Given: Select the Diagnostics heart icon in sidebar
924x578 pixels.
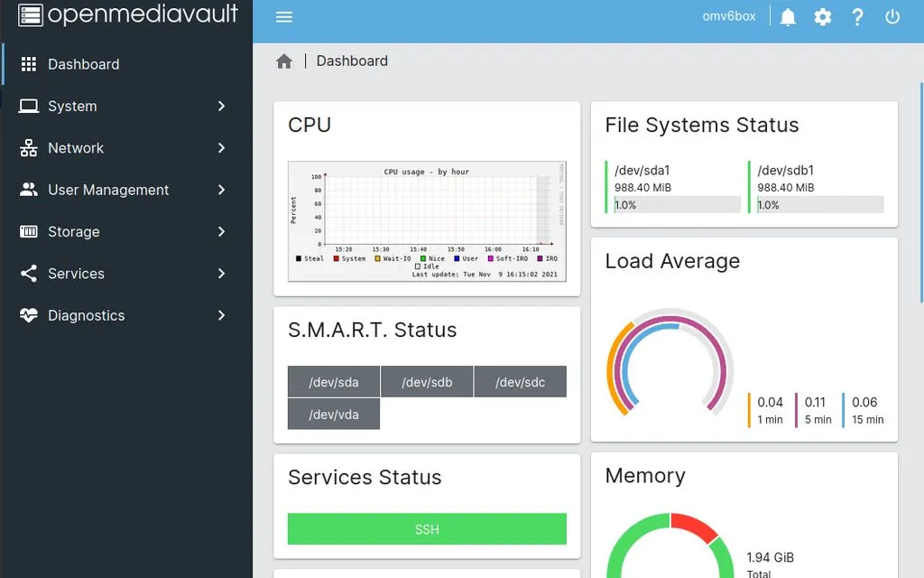Looking at the screenshot, I should point(27,315).
